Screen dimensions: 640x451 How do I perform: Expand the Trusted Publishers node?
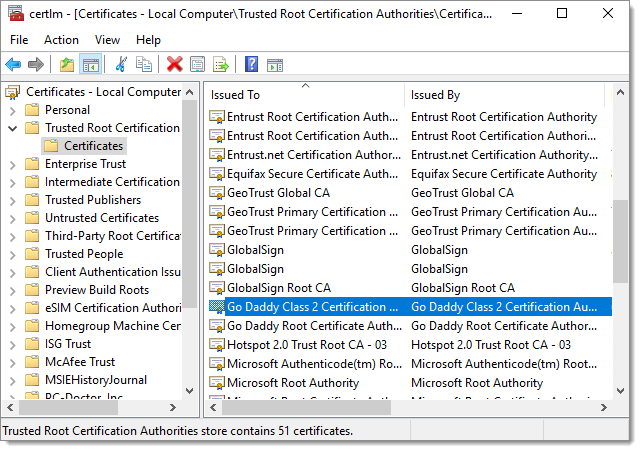pos(13,201)
